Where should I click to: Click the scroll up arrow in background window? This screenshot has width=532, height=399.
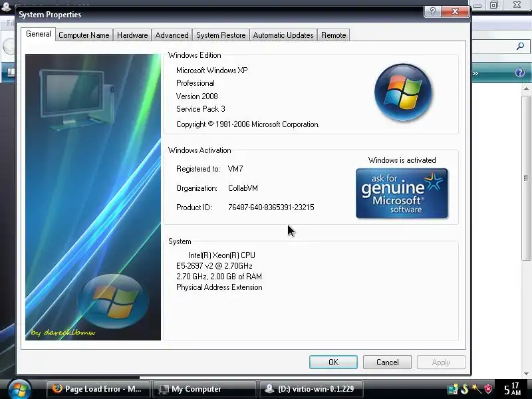[x=526, y=89]
